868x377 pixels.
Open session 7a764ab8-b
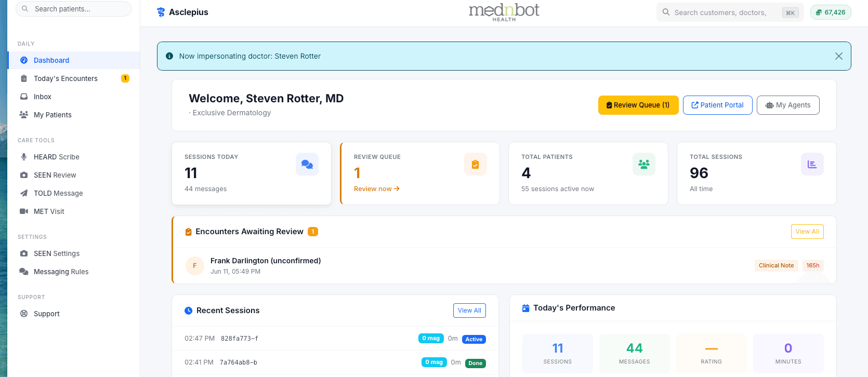click(335, 362)
